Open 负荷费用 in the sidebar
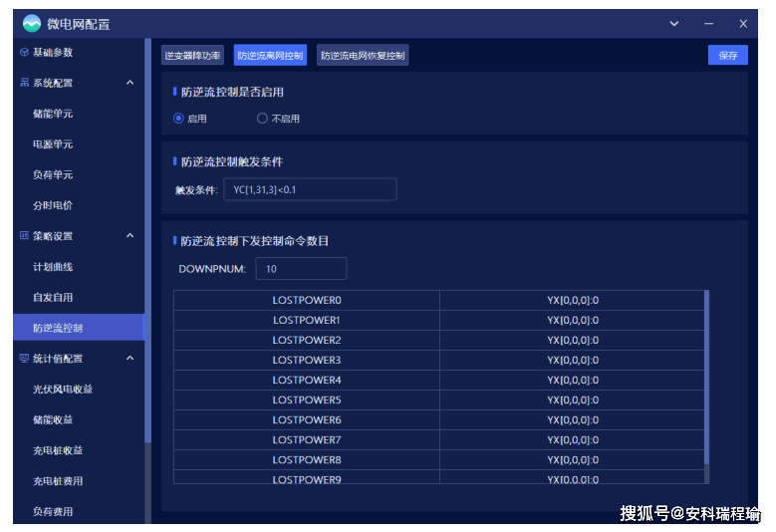Image resolution: width=776 pixels, height=532 pixels. [x=53, y=512]
